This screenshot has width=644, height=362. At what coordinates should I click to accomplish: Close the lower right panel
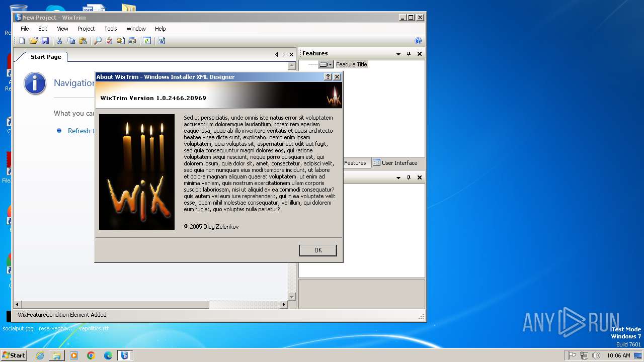point(420,177)
